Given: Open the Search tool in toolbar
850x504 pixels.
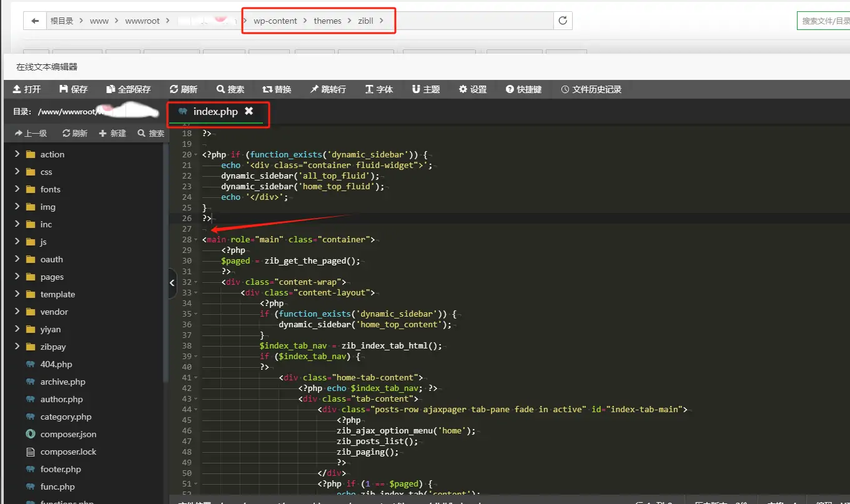Looking at the screenshot, I should pyautogui.click(x=230, y=89).
